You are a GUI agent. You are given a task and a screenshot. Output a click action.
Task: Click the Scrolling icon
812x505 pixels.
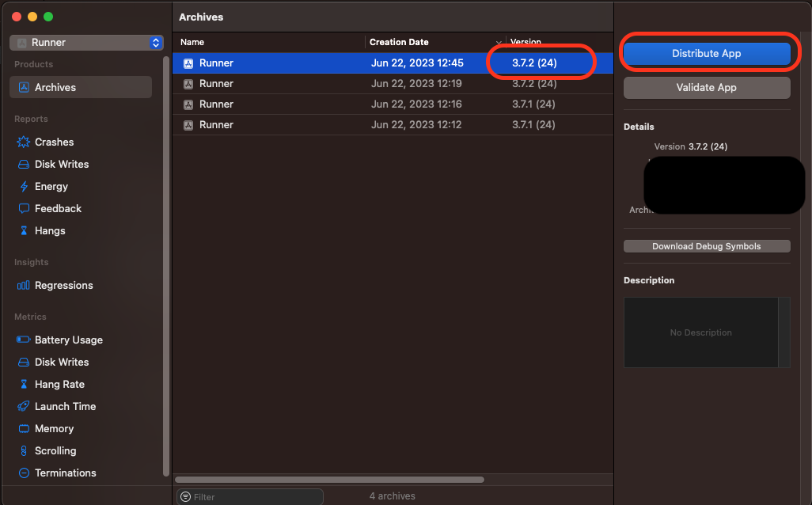pos(24,450)
